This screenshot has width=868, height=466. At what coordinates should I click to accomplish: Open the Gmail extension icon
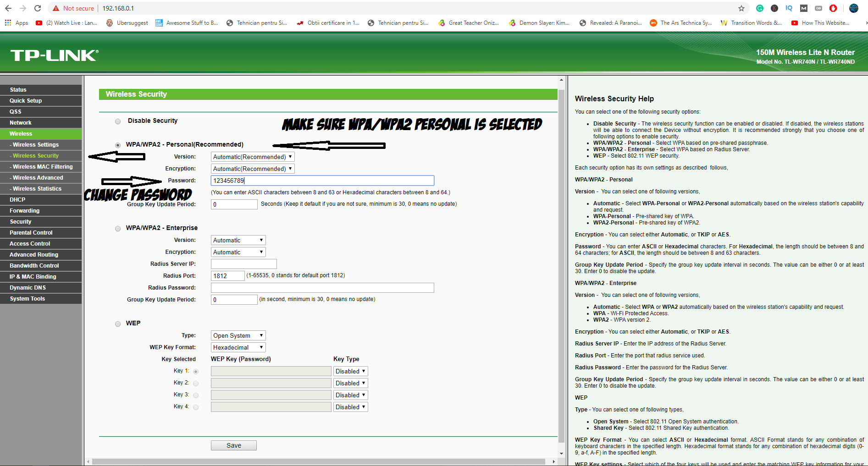coord(803,8)
